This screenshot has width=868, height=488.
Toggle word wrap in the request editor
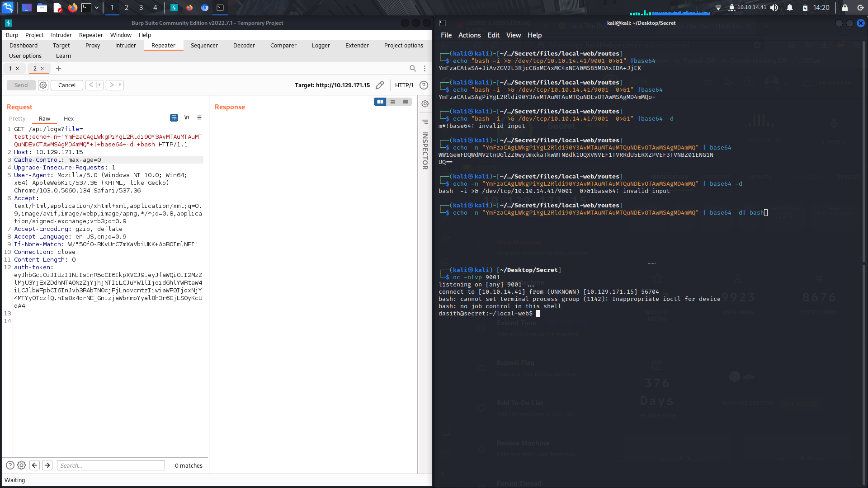click(174, 117)
